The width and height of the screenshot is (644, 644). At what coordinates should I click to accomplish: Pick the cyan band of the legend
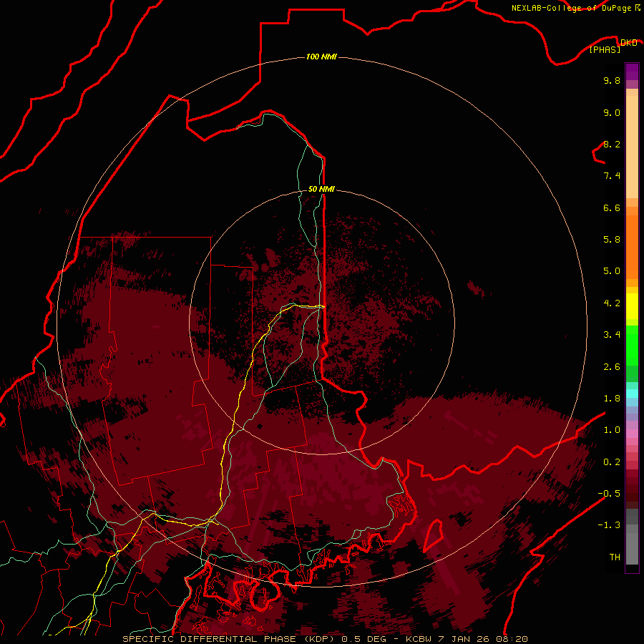632,393
